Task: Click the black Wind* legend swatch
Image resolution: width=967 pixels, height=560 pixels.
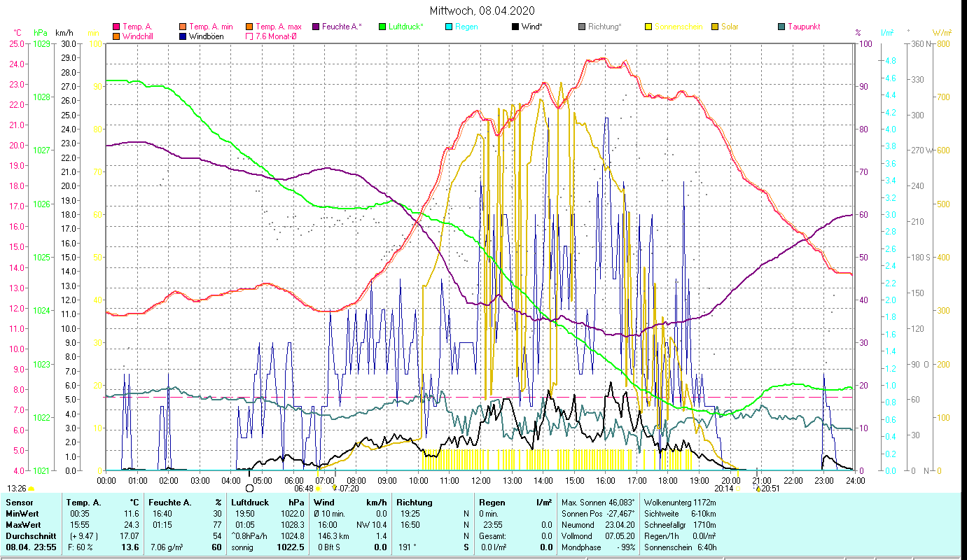Action: pyautogui.click(x=515, y=27)
